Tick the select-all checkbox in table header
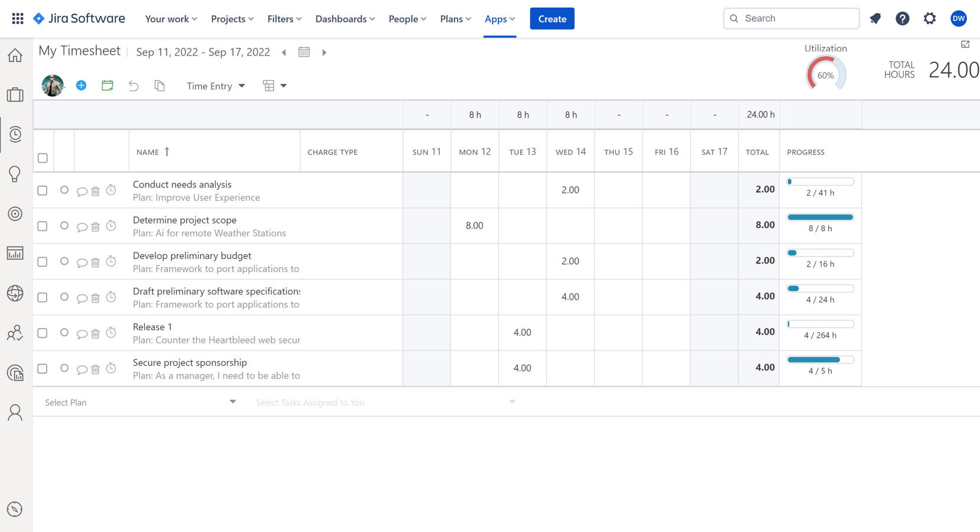Screen dimensions: 980x532 pos(43,158)
